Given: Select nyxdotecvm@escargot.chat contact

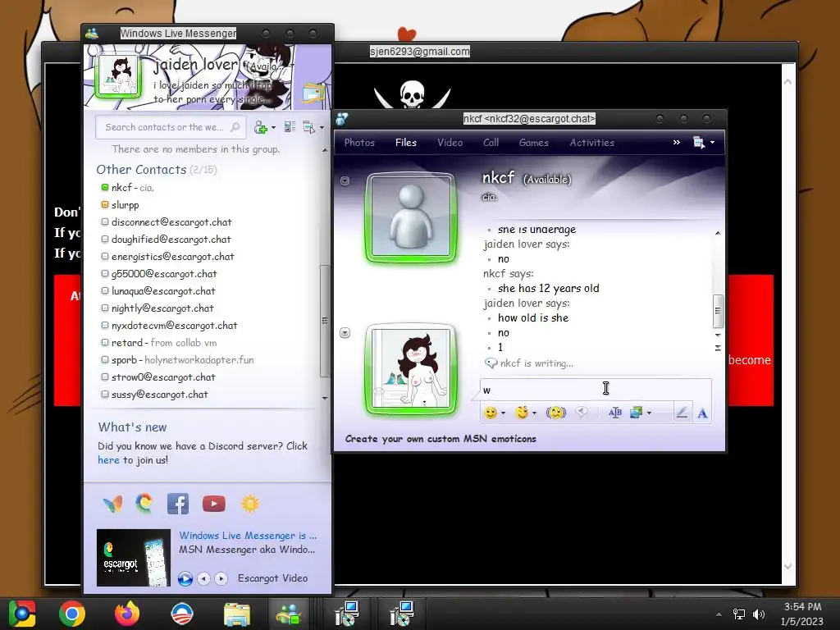Looking at the screenshot, I should (169, 325).
